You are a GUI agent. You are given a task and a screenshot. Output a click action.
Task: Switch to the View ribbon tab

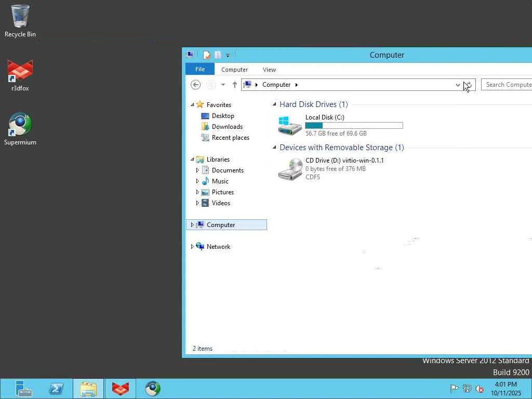(x=269, y=69)
